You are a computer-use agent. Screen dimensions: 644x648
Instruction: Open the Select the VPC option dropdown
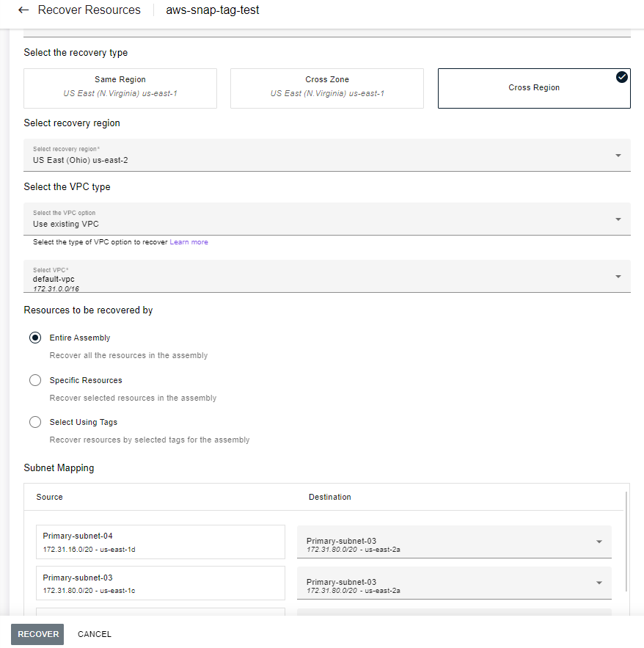[x=619, y=219]
